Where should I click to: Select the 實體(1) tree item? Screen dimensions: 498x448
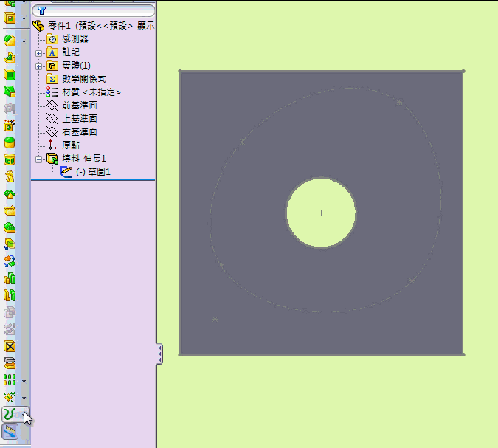click(x=69, y=66)
